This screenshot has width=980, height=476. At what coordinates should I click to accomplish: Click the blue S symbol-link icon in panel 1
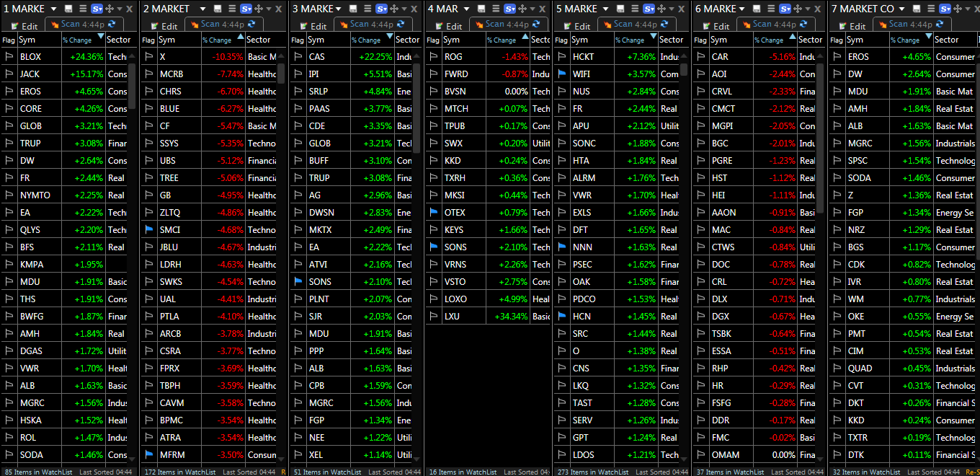(x=98, y=9)
